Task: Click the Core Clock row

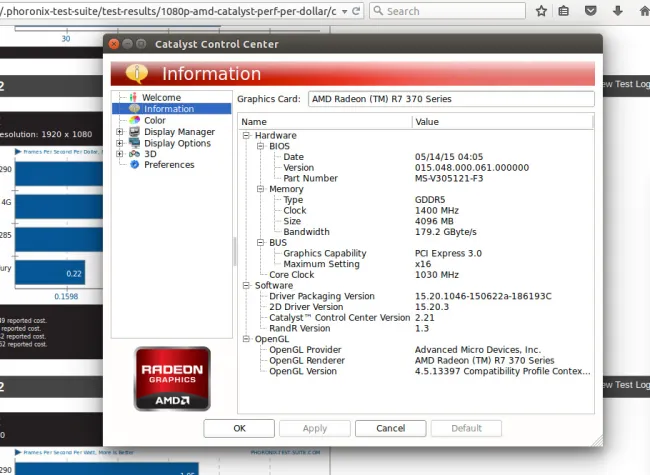Action: [416, 275]
